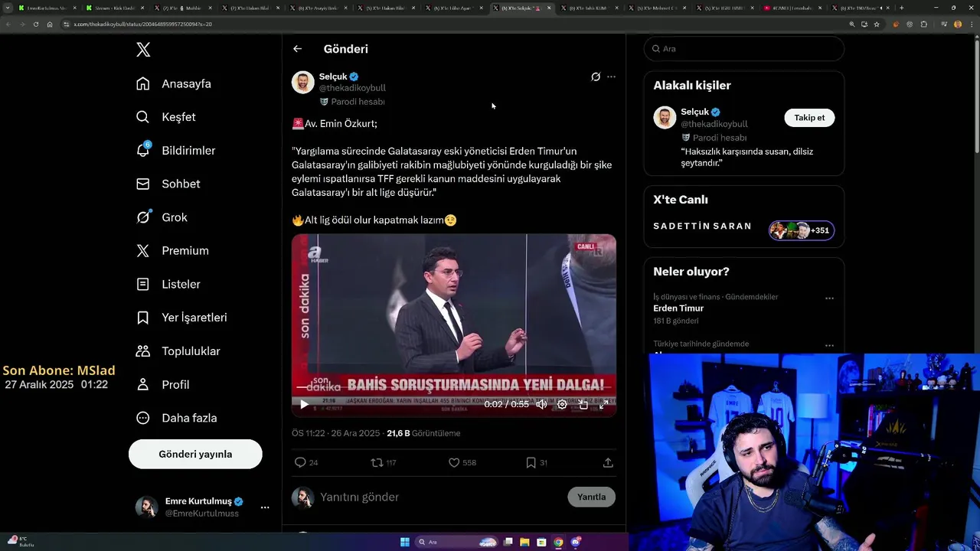Mute the video with speaker icon
Screen dimensions: 980x551
pyautogui.click(x=541, y=404)
